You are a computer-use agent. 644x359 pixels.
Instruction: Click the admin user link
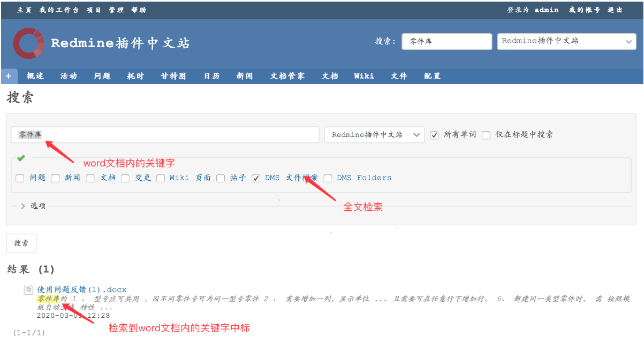pos(547,10)
